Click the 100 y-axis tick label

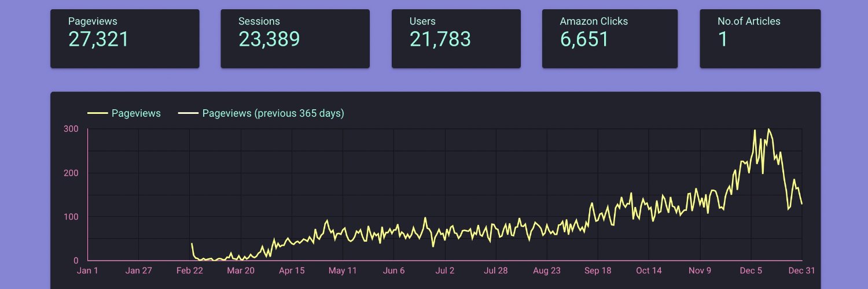71,217
